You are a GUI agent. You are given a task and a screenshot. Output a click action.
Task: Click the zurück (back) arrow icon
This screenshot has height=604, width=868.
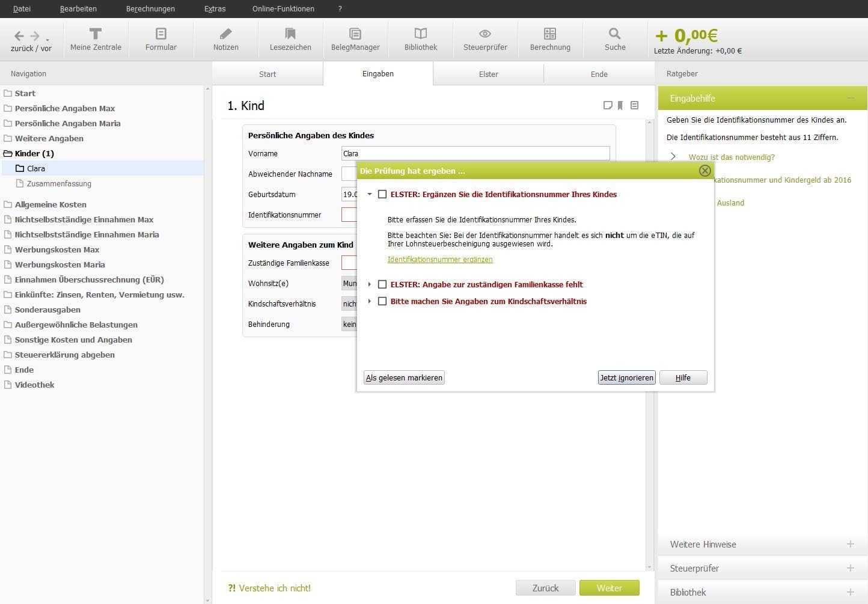tap(19, 36)
